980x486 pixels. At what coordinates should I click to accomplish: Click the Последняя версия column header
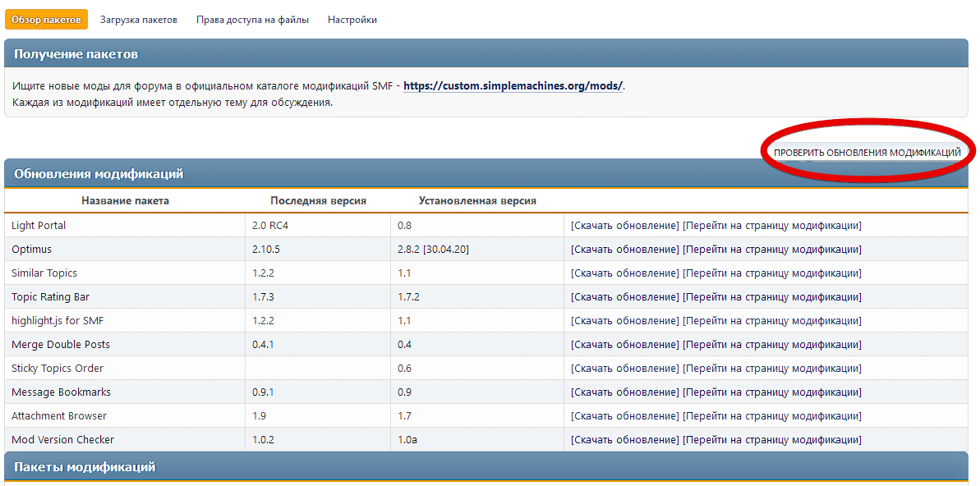click(x=318, y=201)
